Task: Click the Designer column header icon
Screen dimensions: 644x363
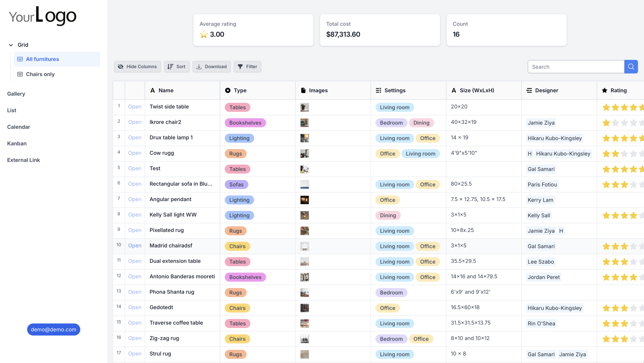Action: click(x=529, y=90)
